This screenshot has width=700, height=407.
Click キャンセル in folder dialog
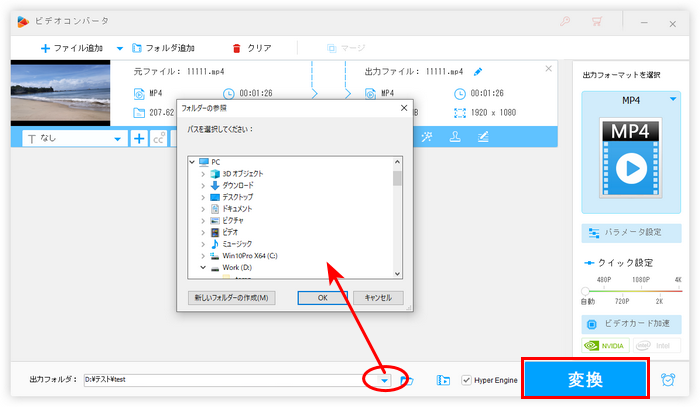[378, 298]
